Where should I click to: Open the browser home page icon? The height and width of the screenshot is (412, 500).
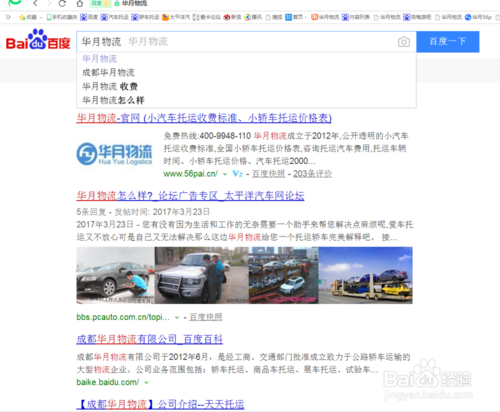(80, 4)
